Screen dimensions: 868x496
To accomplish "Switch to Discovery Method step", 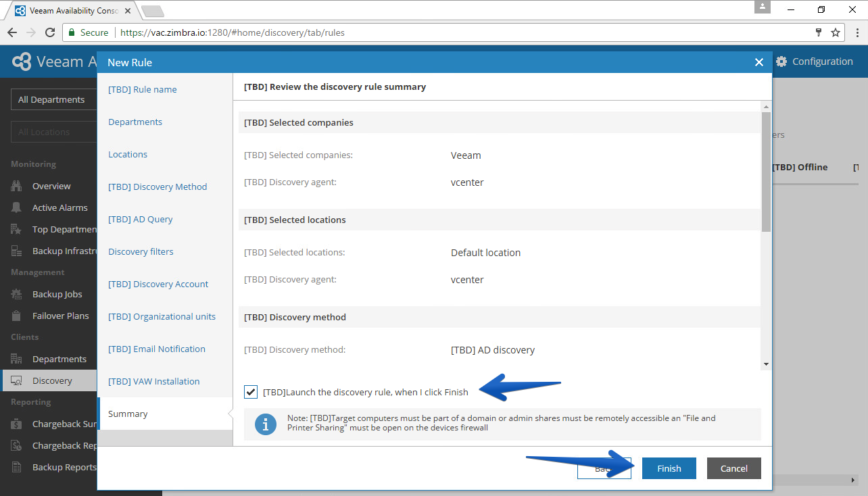I will 158,187.
